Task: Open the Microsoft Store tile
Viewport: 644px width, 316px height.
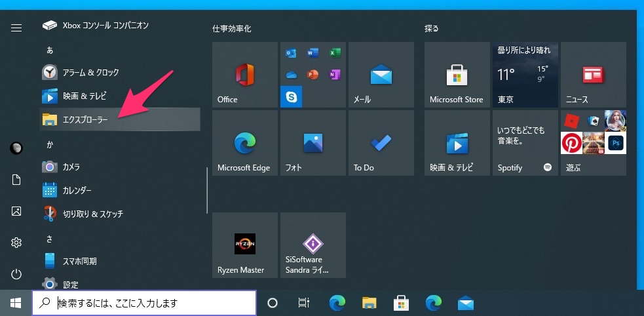Action: pyautogui.click(x=457, y=74)
